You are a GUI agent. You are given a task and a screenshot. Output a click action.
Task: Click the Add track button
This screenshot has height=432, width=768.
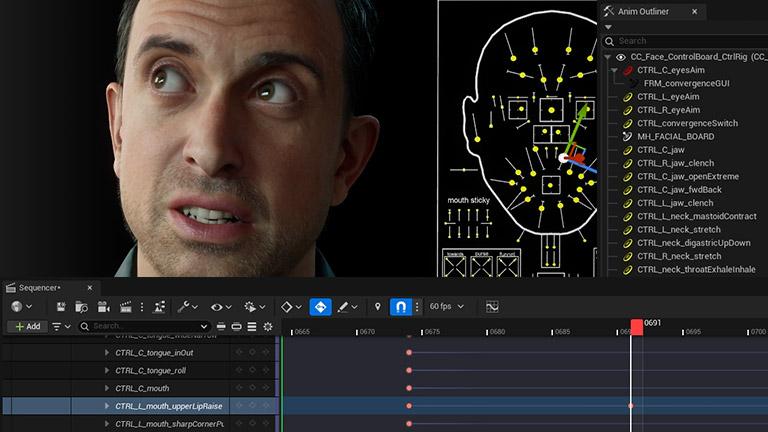[x=27, y=326]
